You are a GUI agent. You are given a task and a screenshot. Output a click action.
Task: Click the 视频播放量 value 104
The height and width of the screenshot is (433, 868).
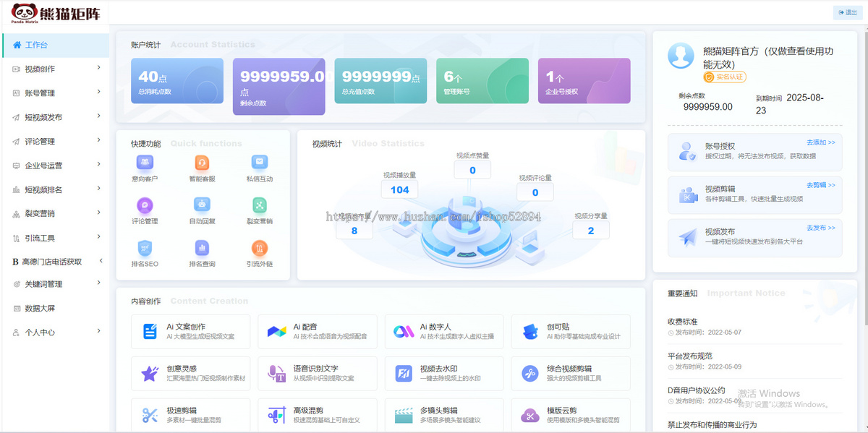[x=399, y=189]
